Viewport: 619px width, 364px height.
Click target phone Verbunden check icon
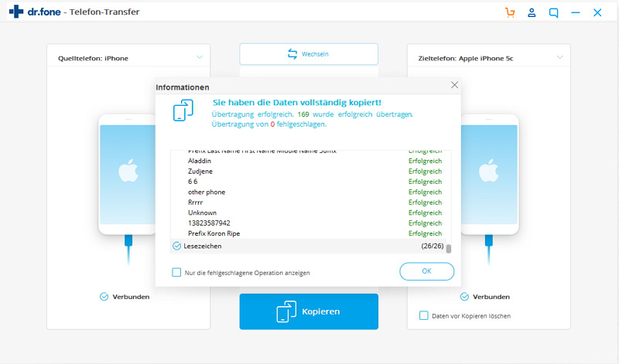tap(464, 297)
